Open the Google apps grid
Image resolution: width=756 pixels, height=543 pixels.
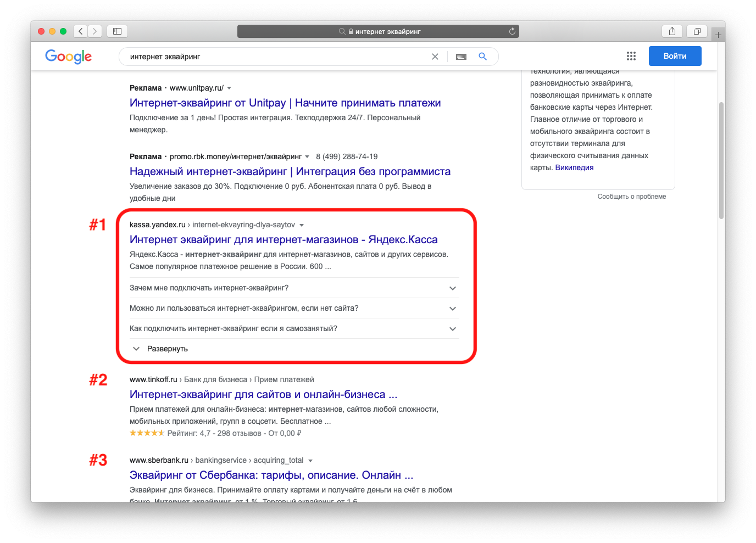(x=631, y=56)
